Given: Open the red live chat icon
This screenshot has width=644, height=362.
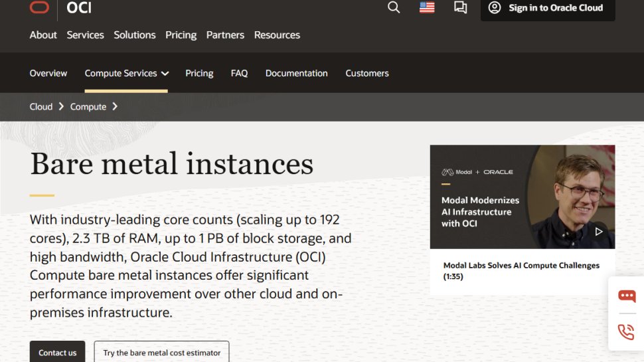Looking at the screenshot, I should 627,296.
